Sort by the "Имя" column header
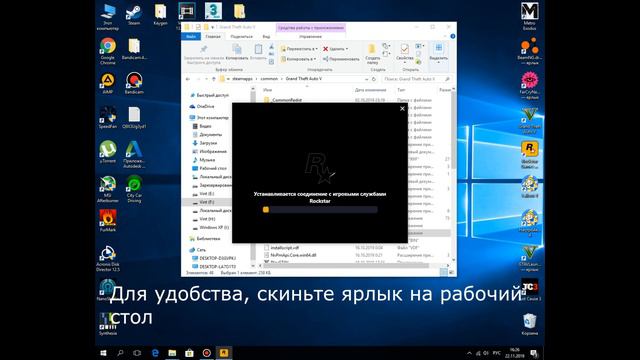Image resolution: width=640 pixels, height=360 pixels. (267, 89)
